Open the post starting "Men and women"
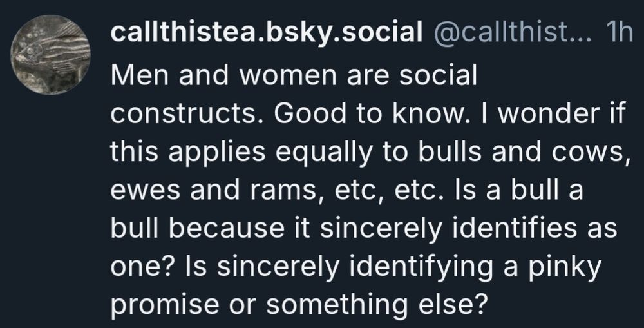The height and width of the screenshot is (328, 644). point(294,77)
